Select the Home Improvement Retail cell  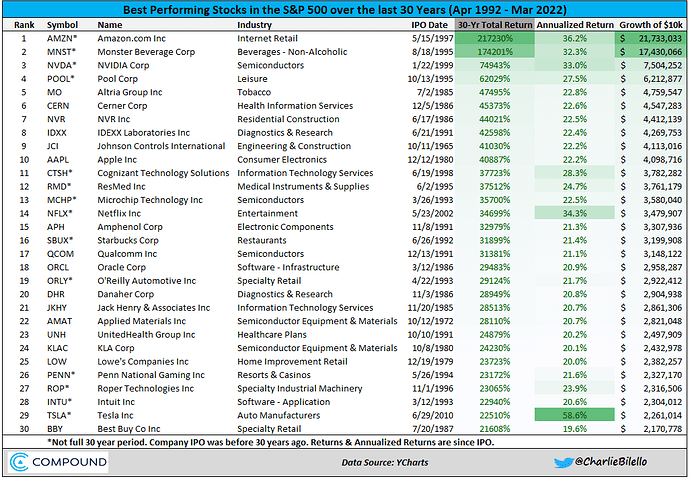tap(292, 362)
